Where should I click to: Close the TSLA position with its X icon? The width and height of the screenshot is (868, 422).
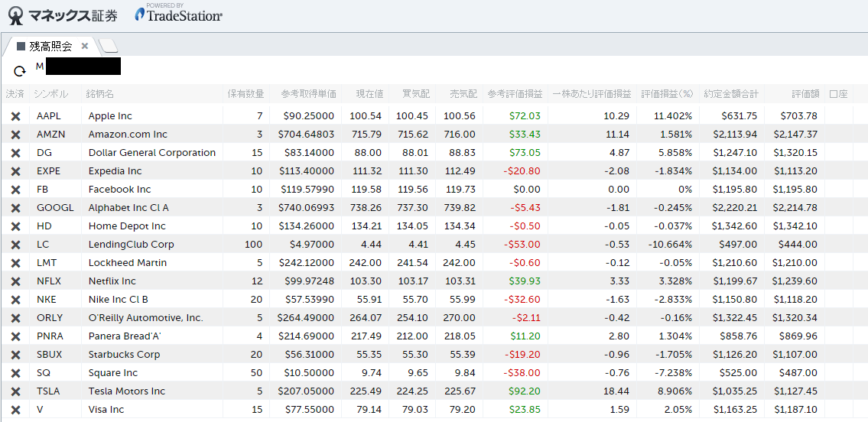tap(16, 391)
